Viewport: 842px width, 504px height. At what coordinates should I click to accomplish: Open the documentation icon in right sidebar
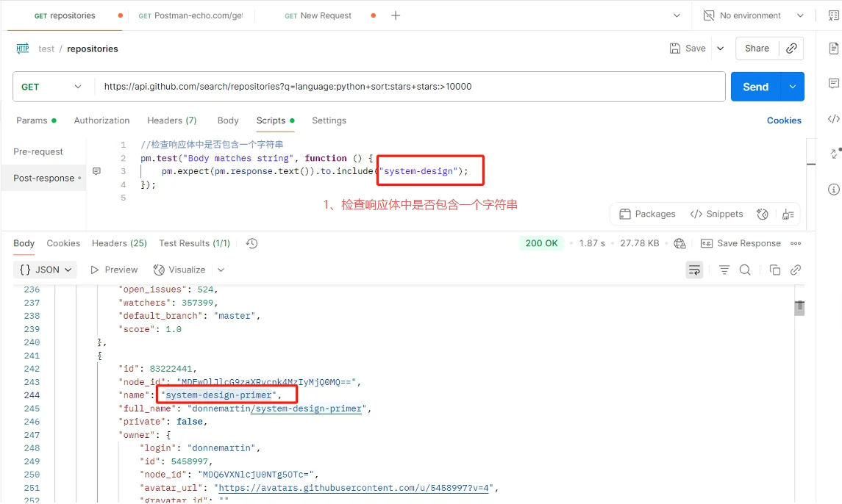pos(833,48)
